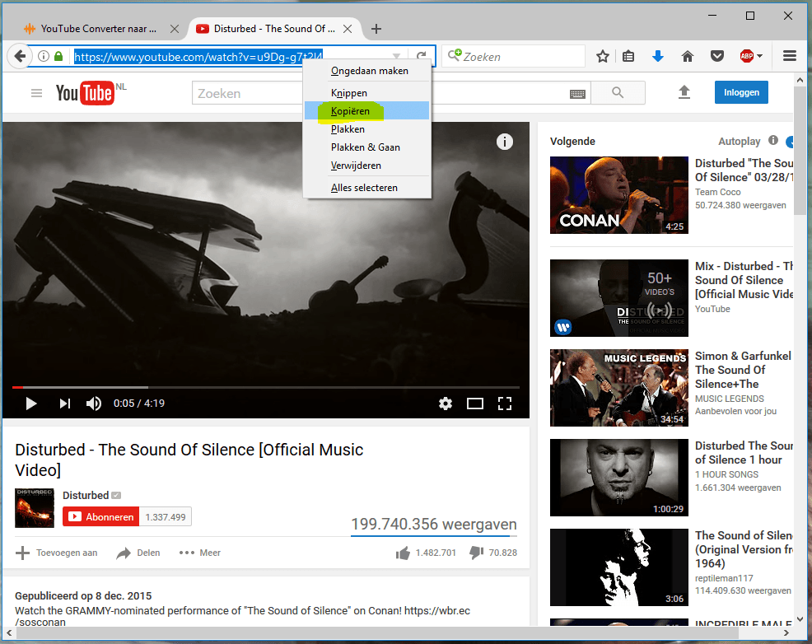Screen dimensions: 812x644
Task: Choose Knippen from the context menu
Action: point(366,93)
